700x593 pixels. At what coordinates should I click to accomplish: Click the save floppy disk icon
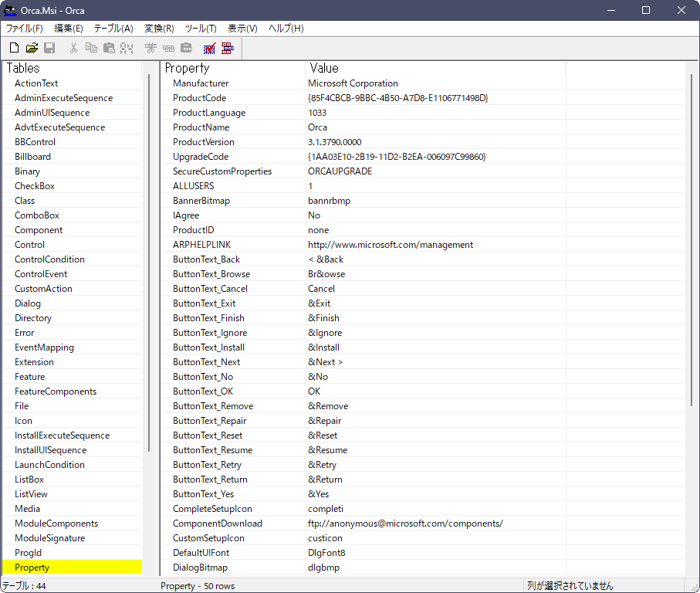click(x=49, y=48)
